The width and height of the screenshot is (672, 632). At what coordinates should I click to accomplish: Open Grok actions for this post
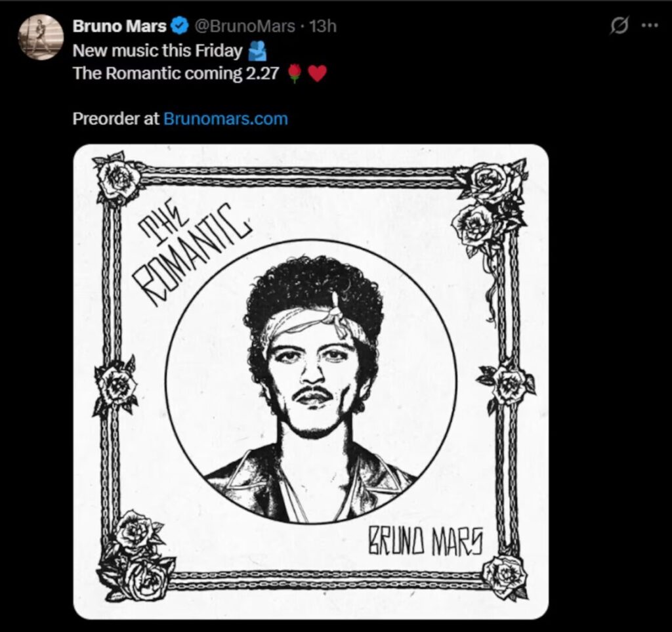click(x=619, y=26)
